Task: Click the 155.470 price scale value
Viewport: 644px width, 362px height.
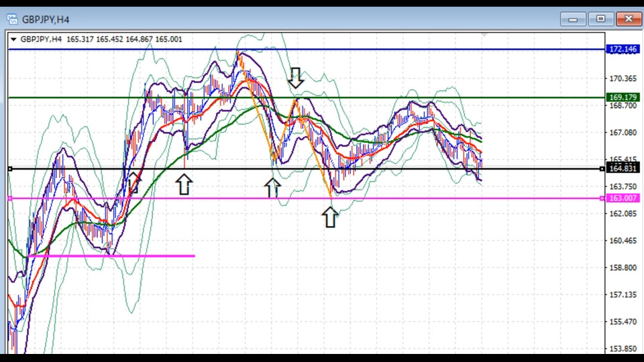Action: [x=623, y=322]
